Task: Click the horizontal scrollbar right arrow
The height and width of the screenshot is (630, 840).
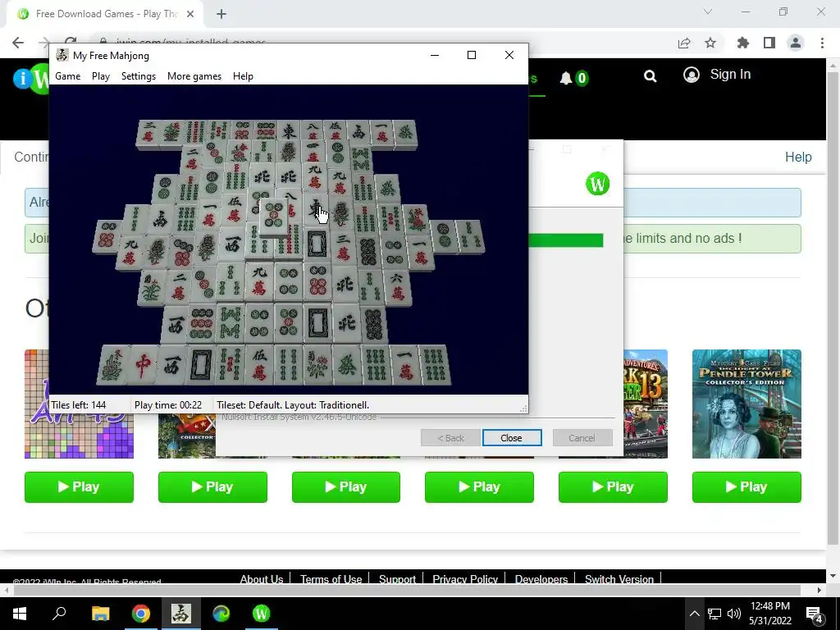Action: coord(819,590)
